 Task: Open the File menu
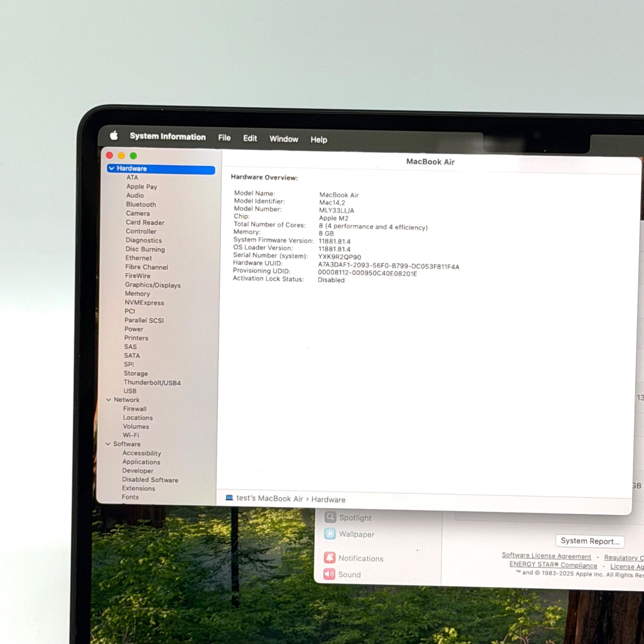[224, 138]
